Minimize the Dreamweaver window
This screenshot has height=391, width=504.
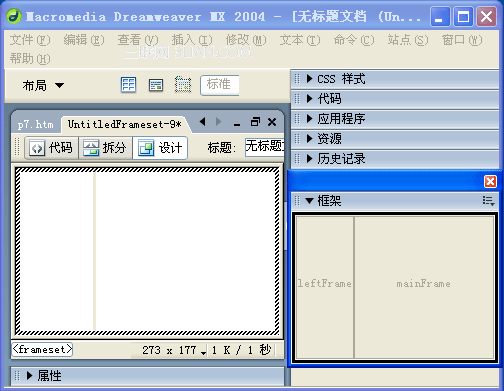pyautogui.click(x=440, y=16)
